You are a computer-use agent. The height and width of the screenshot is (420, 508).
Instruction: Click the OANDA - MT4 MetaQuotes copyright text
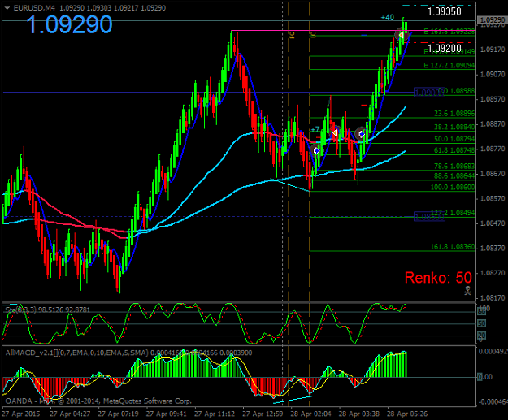98,401
